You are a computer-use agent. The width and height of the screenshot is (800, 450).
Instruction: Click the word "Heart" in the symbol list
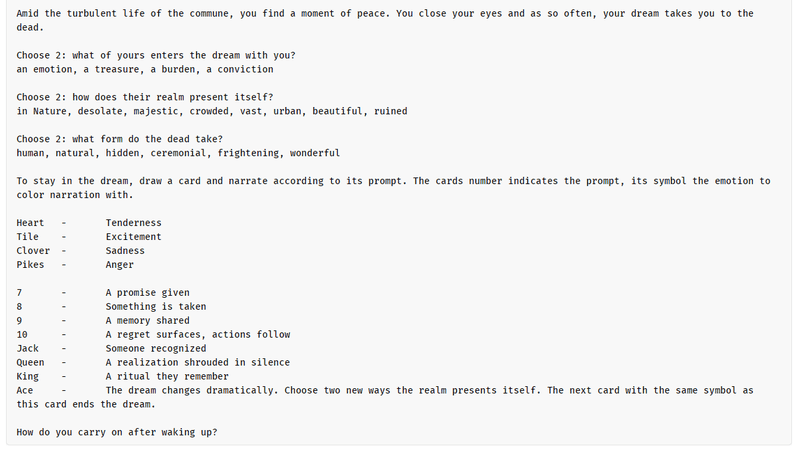point(30,223)
